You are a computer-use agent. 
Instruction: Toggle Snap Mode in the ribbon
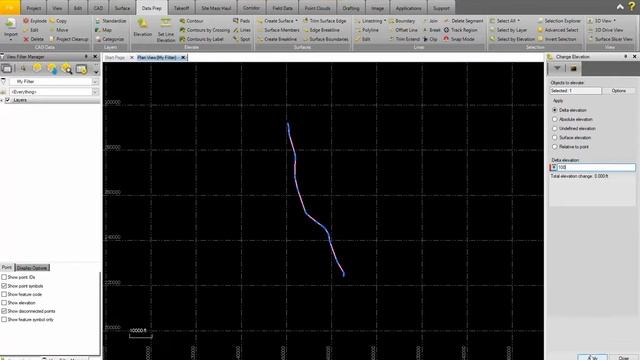click(x=459, y=39)
